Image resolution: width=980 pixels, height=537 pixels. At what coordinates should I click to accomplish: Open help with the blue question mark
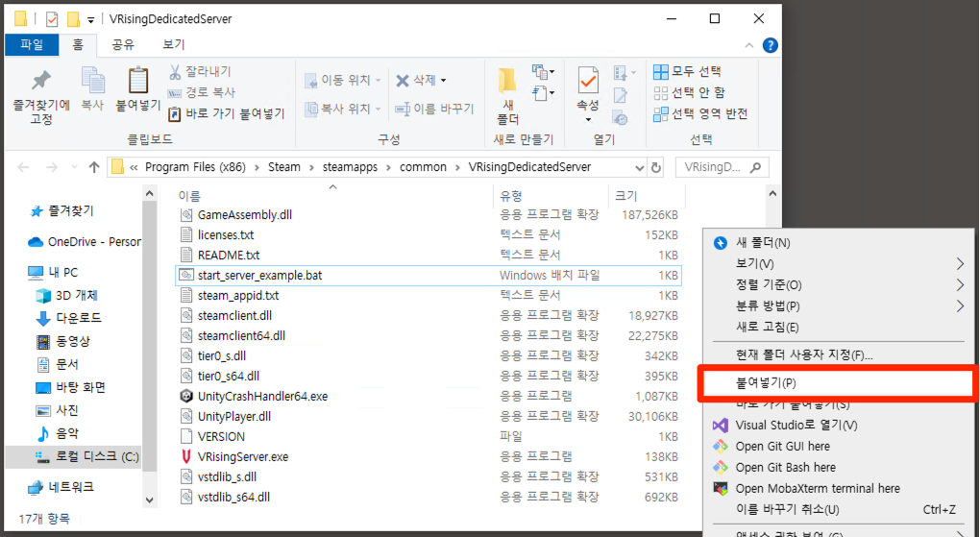771,45
